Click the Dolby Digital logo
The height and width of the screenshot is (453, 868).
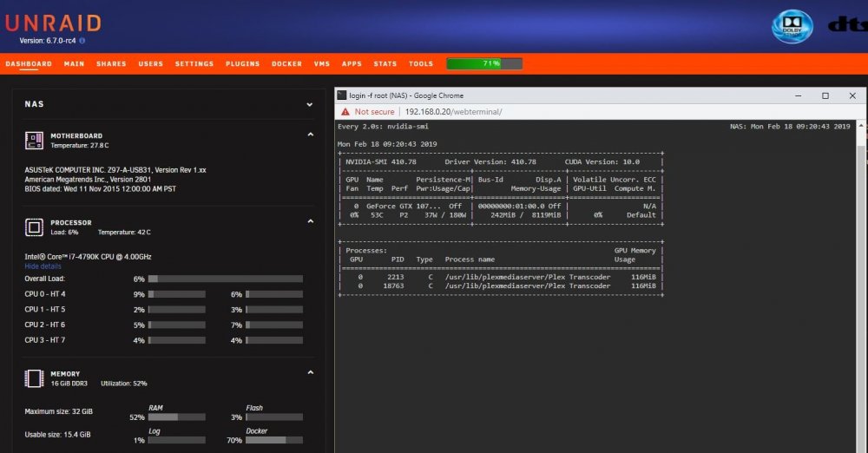coord(792,25)
